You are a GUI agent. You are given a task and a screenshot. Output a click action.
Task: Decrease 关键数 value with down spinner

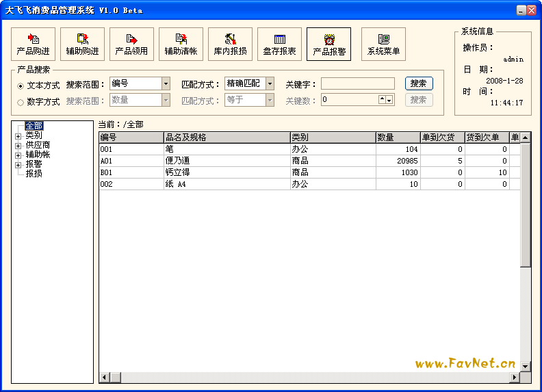pyautogui.click(x=389, y=100)
